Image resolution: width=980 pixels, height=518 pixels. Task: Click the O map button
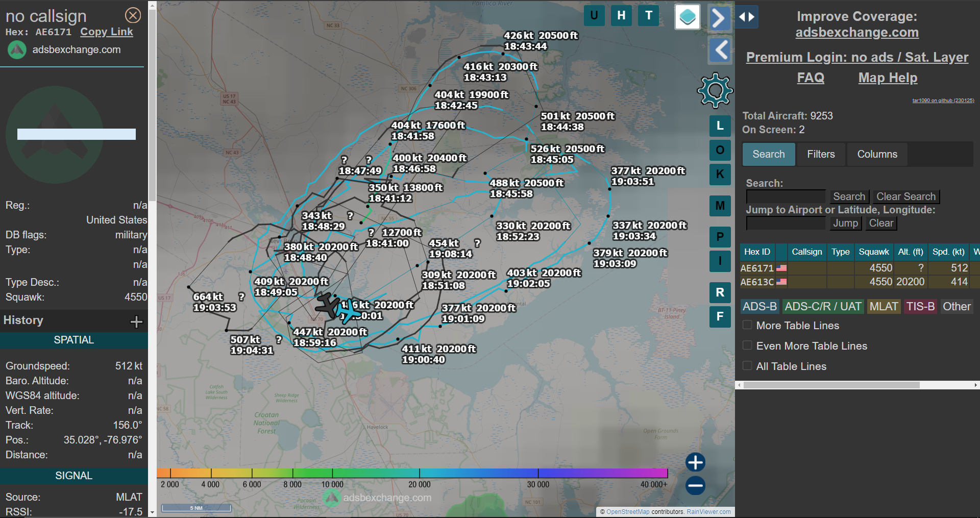(x=720, y=150)
